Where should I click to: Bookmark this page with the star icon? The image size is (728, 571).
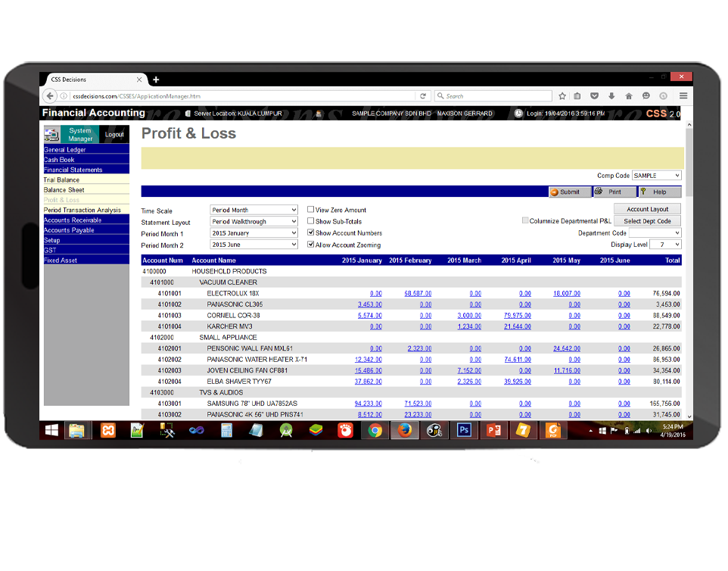[562, 96]
